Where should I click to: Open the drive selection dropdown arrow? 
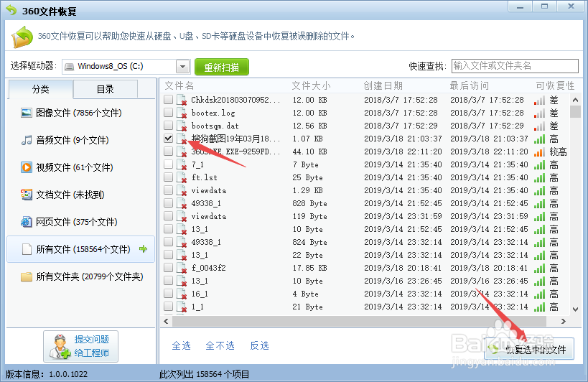coord(182,67)
